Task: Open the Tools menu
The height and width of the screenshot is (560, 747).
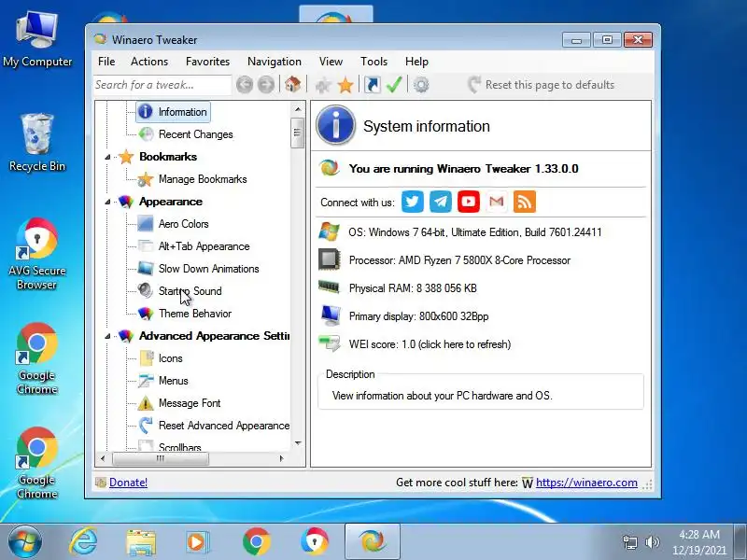Action: coord(374,62)
